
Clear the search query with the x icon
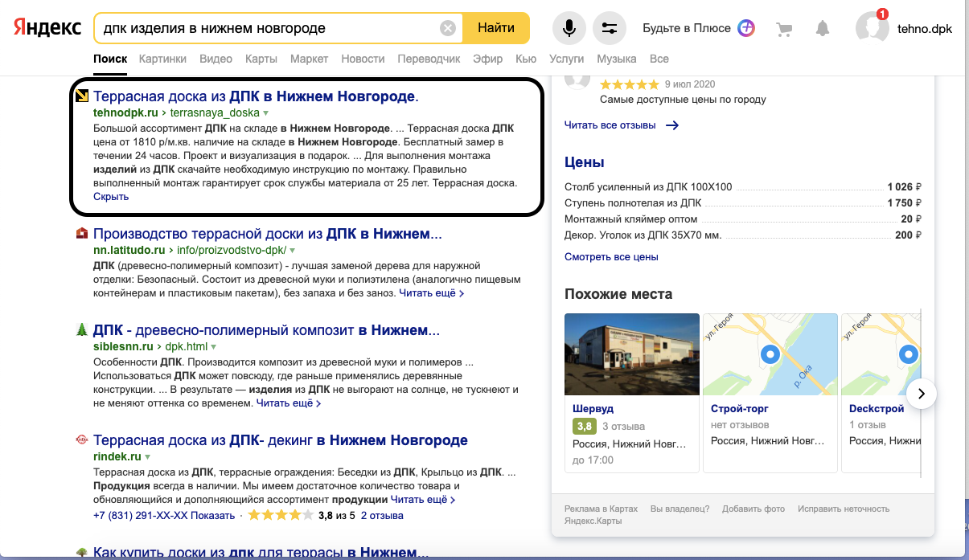tap(448, 27)
